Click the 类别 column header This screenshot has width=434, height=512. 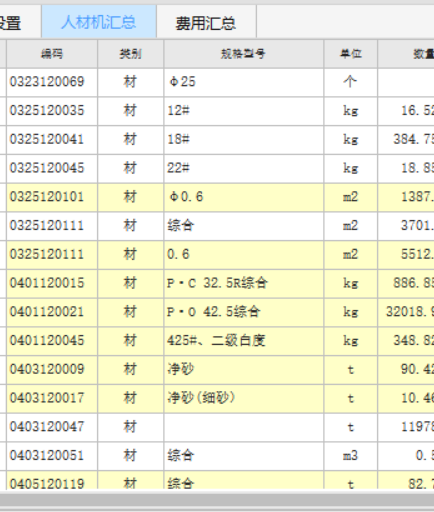(130, 54)
